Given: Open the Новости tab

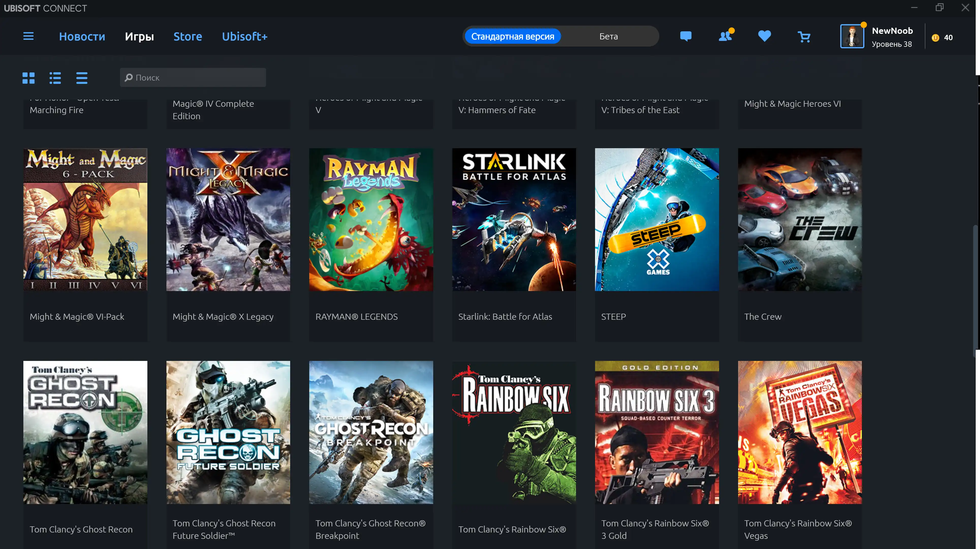Looking at the screenshot, I should 82,37.
